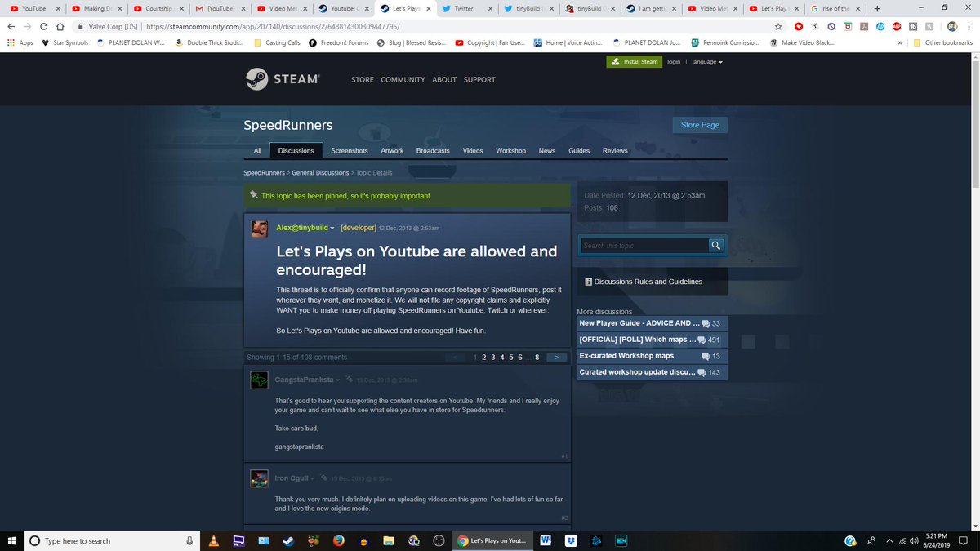
Task: Click the Steam logo in page header
Action: pos(283,79)
